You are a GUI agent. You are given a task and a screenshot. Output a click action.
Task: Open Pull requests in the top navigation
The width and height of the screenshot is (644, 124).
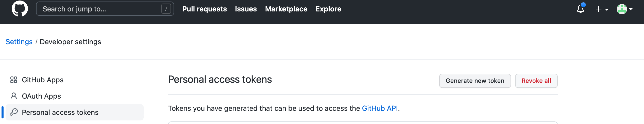pyautogui.click(x=204, y=9)
